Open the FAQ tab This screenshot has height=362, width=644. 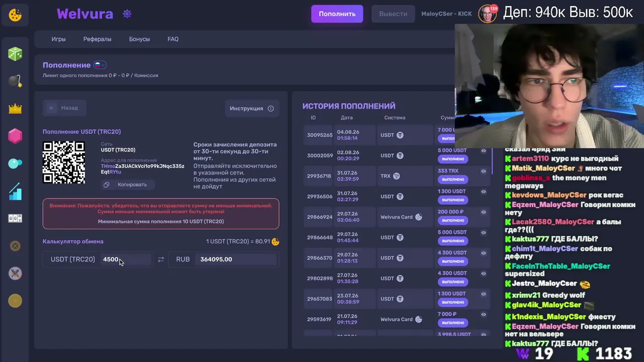173,39
